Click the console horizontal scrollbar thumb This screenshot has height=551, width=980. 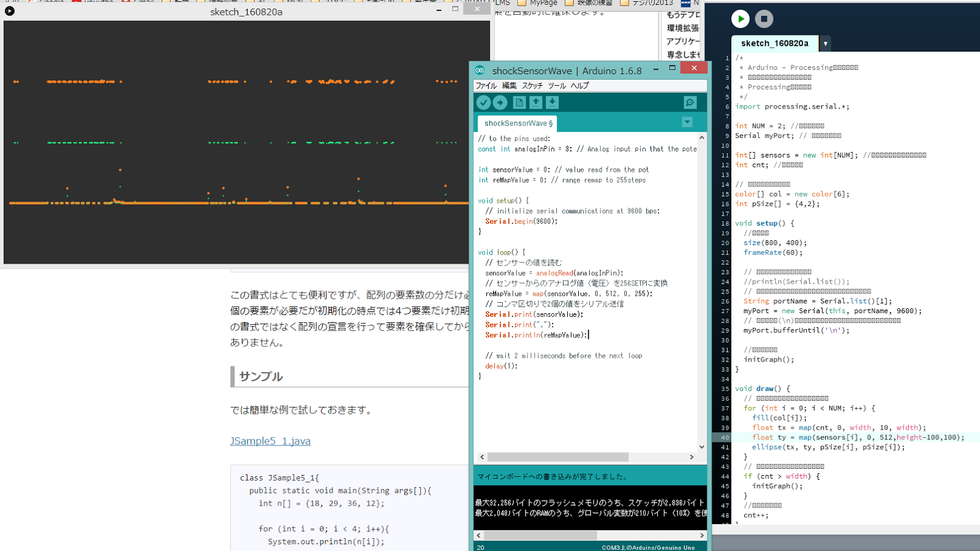(540, 536)
